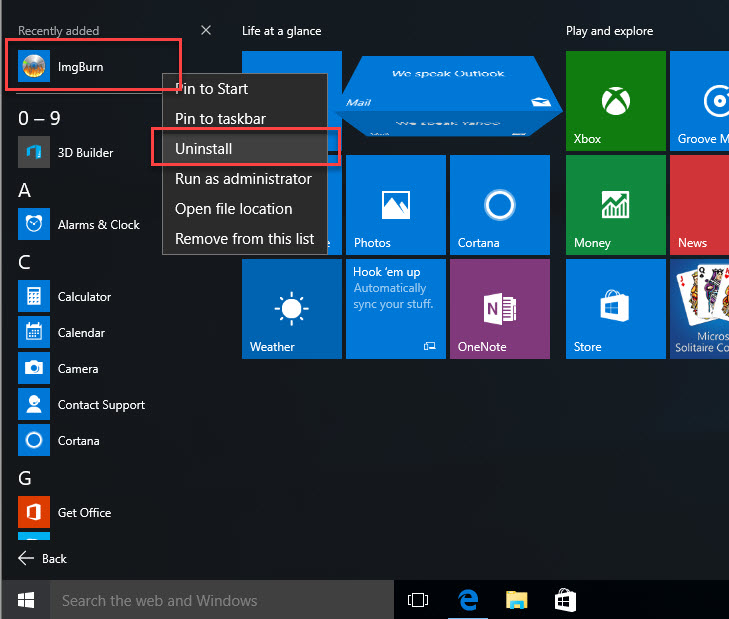This screenshot has width=729, height=619.
Task: Click the Windows Start button
Action: click(x=26, y=600)
